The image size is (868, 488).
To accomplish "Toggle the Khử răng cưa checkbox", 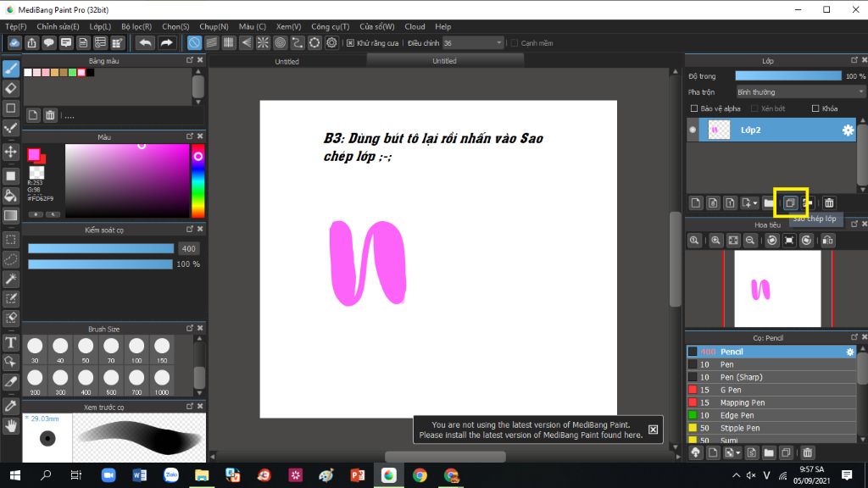I will 350,43.
